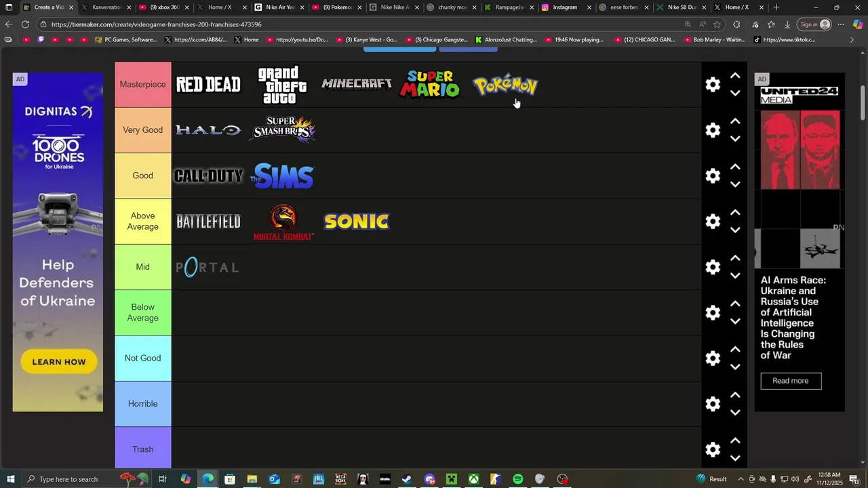Image resolution: width=868 pixels, height=488 pixels.
Task: Select the Red Dead franchise logo
Action: pos(208,85)
